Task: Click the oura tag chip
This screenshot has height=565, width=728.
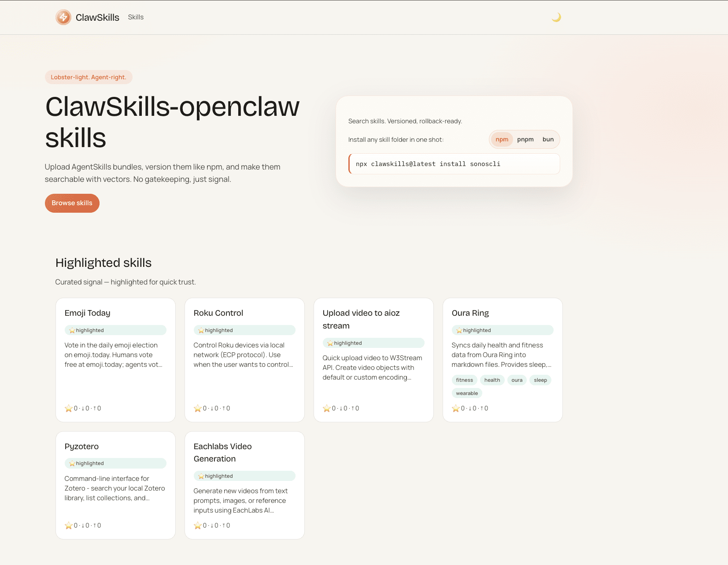Action: coord(517,380)
